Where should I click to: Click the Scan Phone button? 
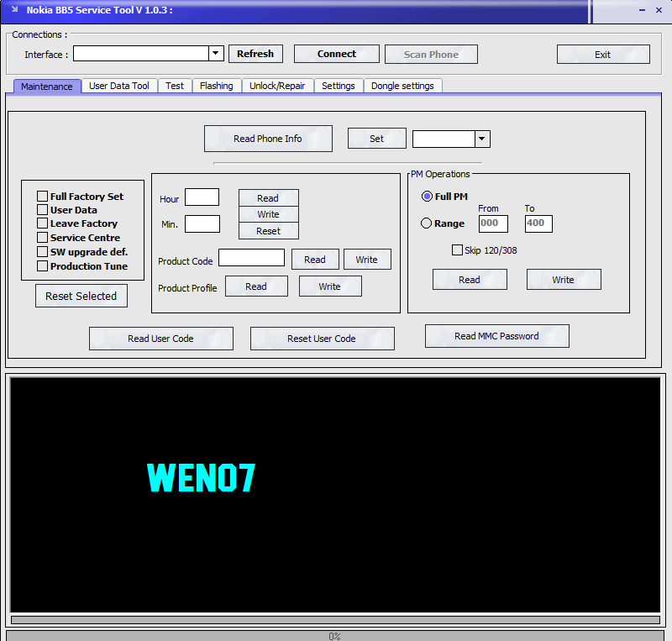[431, 55]
